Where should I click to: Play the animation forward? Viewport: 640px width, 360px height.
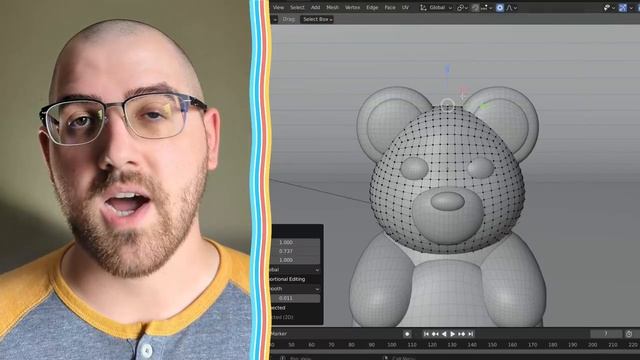pyautogui.click(x=453, y=334)
